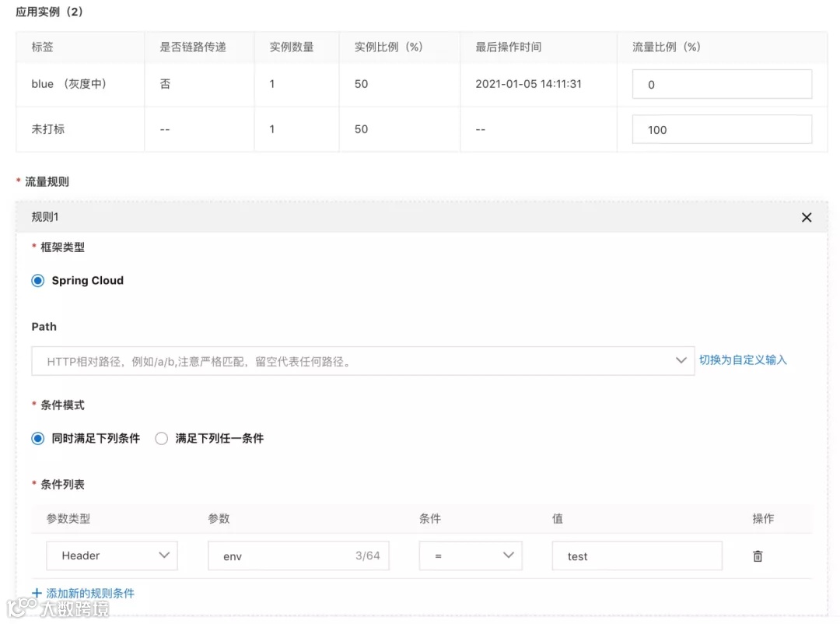
Task: Open the Header parameter type dropdown
Action: pos(112,556)
